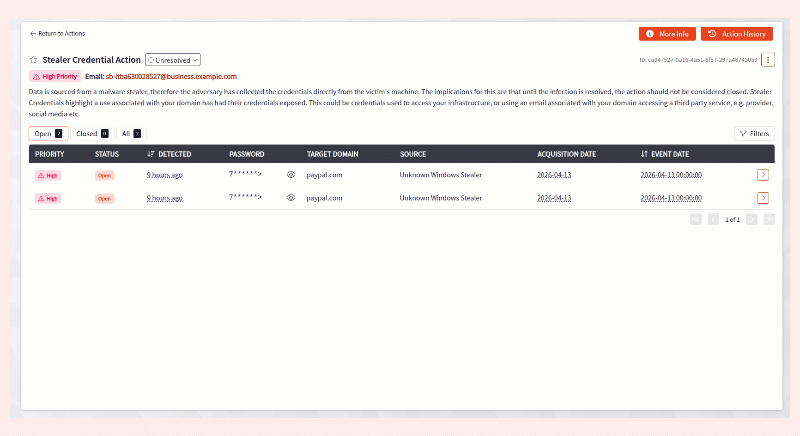The width and height of the screenshot is (800, 436).
Task: Expand the Unresolved status dropdown
Action: (x=173, y=60)
